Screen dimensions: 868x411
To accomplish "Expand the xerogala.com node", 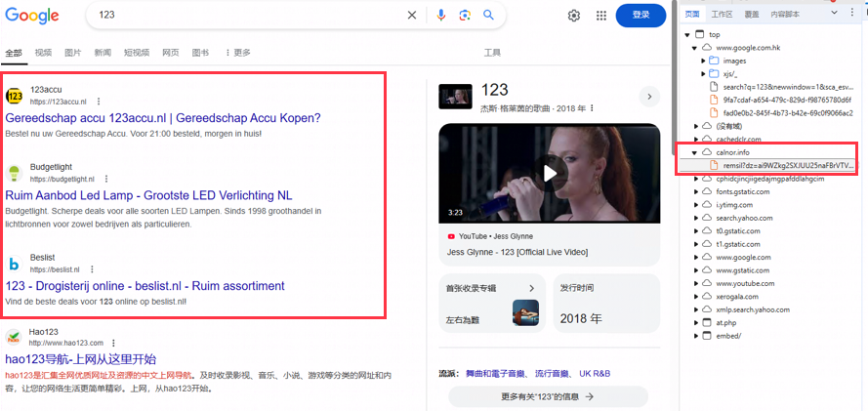I will click(696, 297).
